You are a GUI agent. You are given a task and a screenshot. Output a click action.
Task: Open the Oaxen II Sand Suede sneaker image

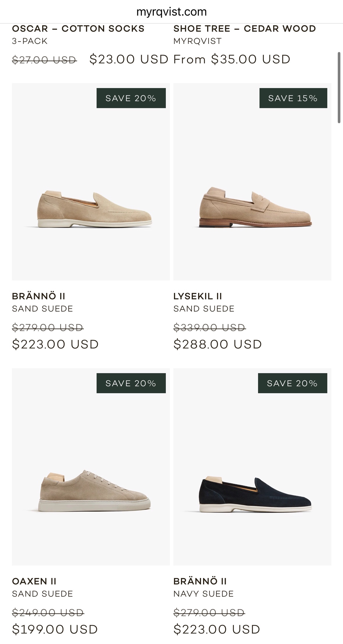pyautogui.click(x=91, y=494)
